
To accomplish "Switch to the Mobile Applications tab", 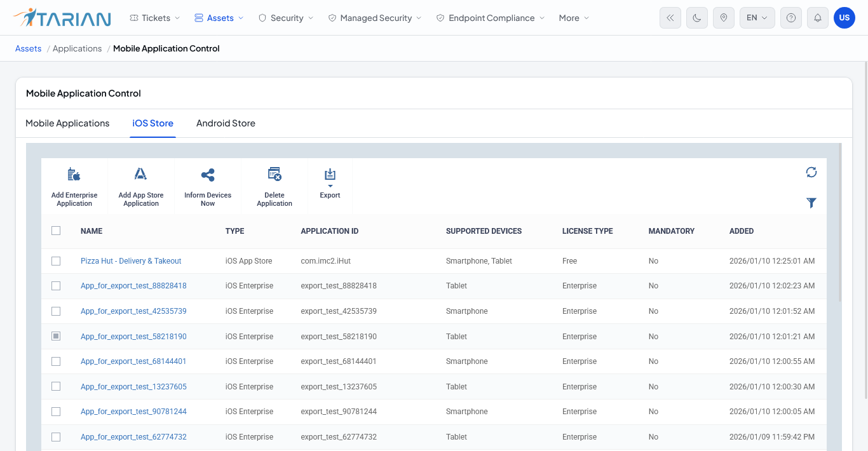I will coord(67,123).
